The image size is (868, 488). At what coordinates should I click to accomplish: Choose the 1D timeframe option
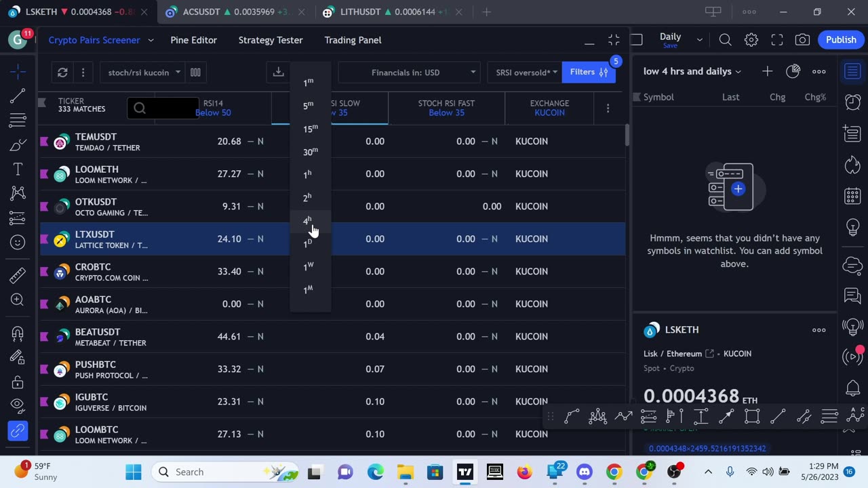click(309, 243)
